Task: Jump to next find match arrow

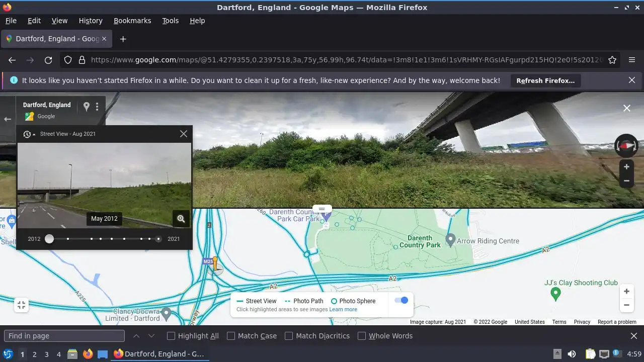Action: (151, 336)
